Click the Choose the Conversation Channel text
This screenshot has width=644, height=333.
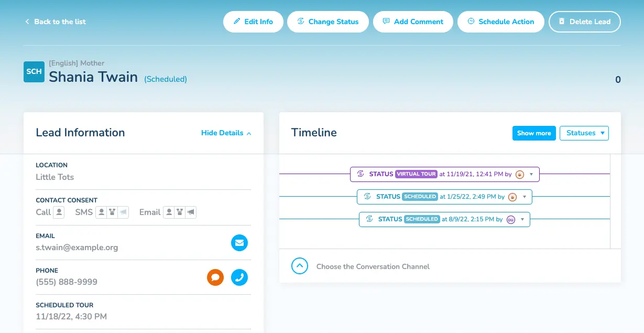(373, 266)
